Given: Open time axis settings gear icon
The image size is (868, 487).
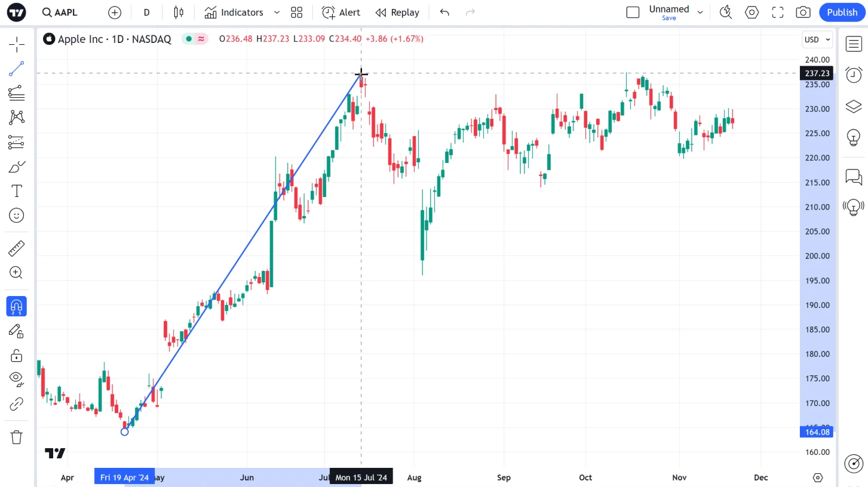Looking at the screenshot, I should (818, 477).
